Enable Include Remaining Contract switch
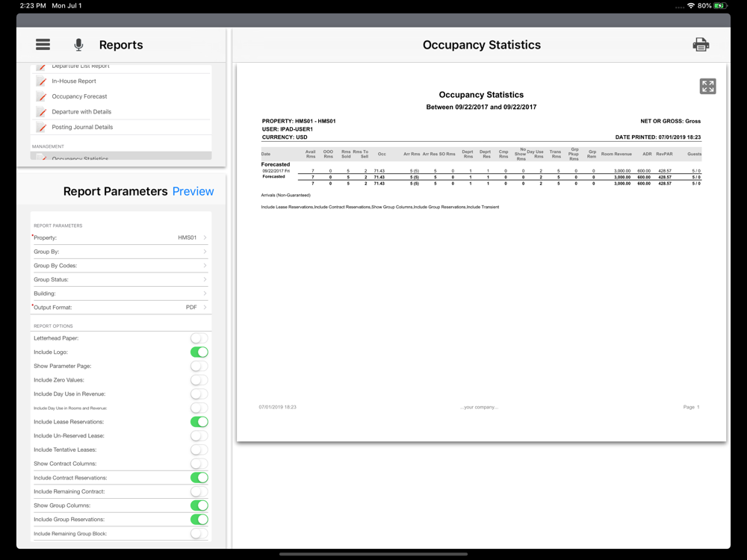Viewport: 747px width, 560px height. 199,491
